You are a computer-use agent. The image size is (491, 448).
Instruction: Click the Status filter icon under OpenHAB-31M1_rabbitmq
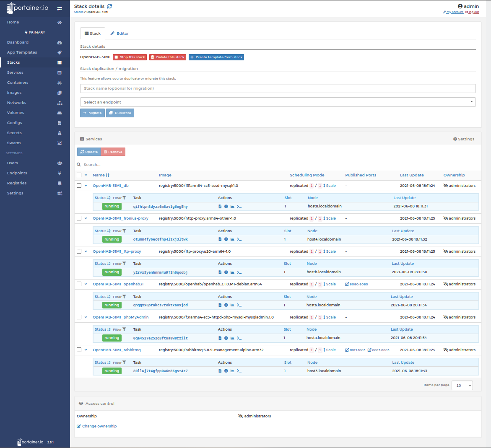point(124,363)
